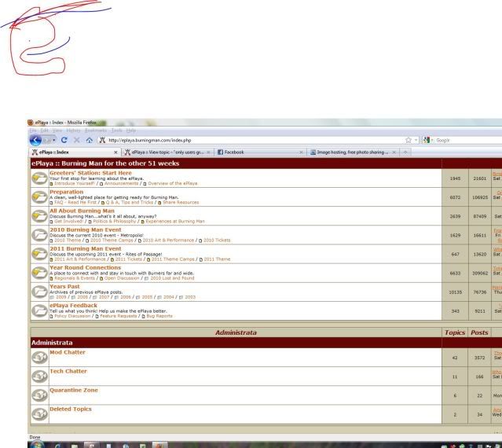Open the History menu
502x448 pixels.
(x=73, y=130)
